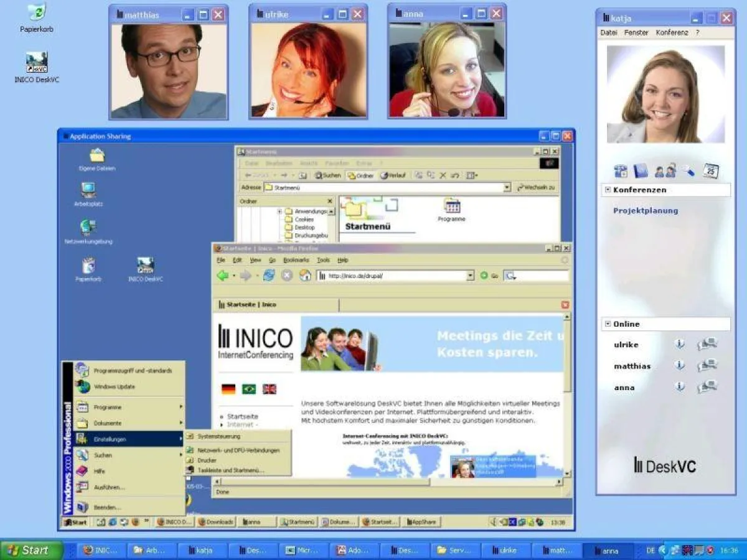Open the calendar icon showing the 25
Viewport: 747px width, 560px height.
[x=711, y=170]
